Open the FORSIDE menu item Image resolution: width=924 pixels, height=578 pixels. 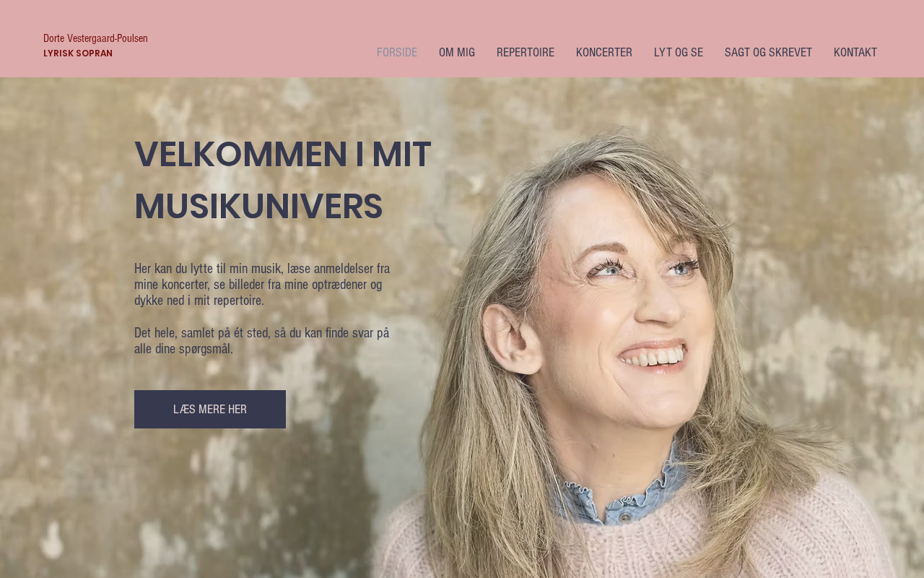point(397,53)
